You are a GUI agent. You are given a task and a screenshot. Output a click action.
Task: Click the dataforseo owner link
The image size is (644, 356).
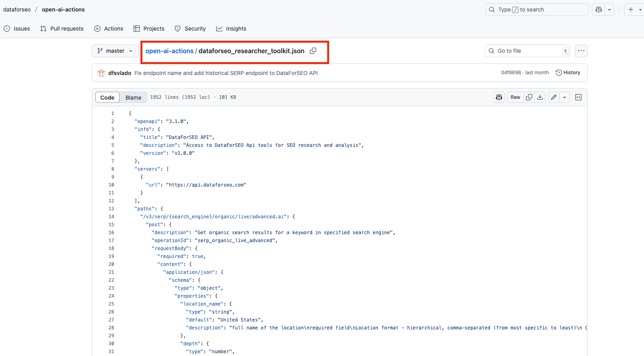(x=17, y=10)
